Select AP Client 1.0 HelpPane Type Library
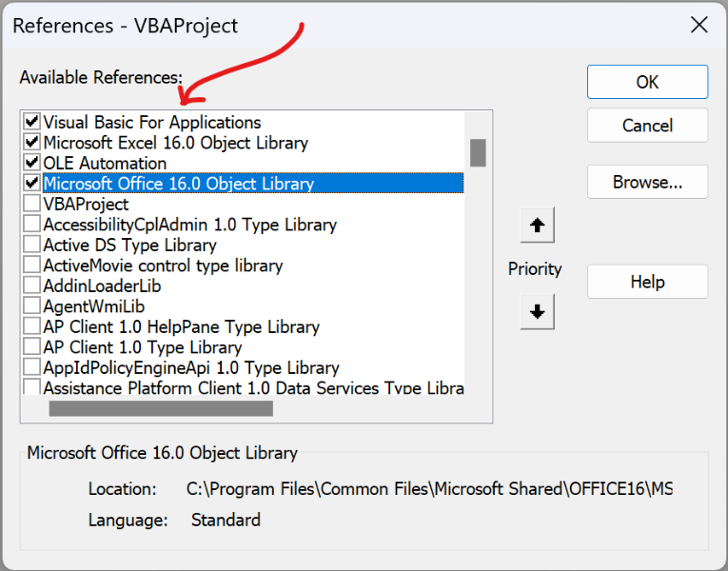728x571 pixels. tap(181, 326)
